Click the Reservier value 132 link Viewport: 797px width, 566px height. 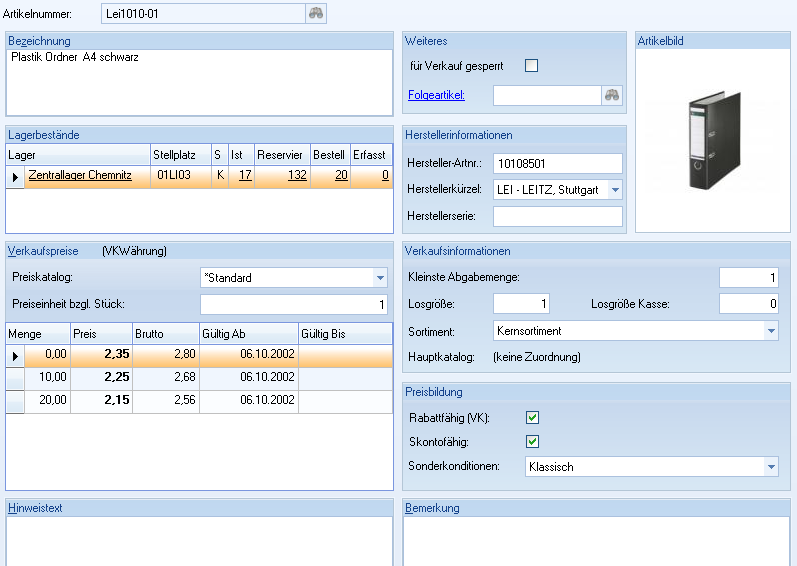coord(297,175)
